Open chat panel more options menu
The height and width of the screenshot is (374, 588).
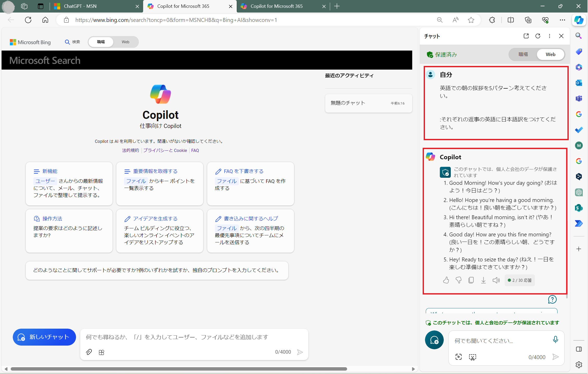549,36
